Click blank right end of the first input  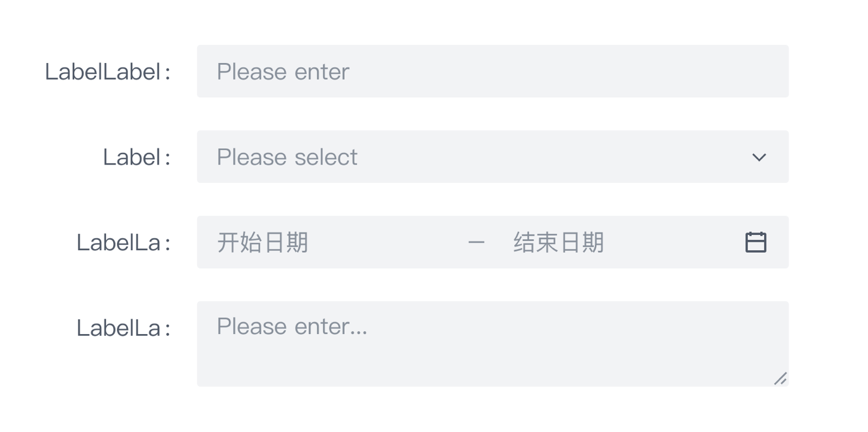click(x=735, y=71)
